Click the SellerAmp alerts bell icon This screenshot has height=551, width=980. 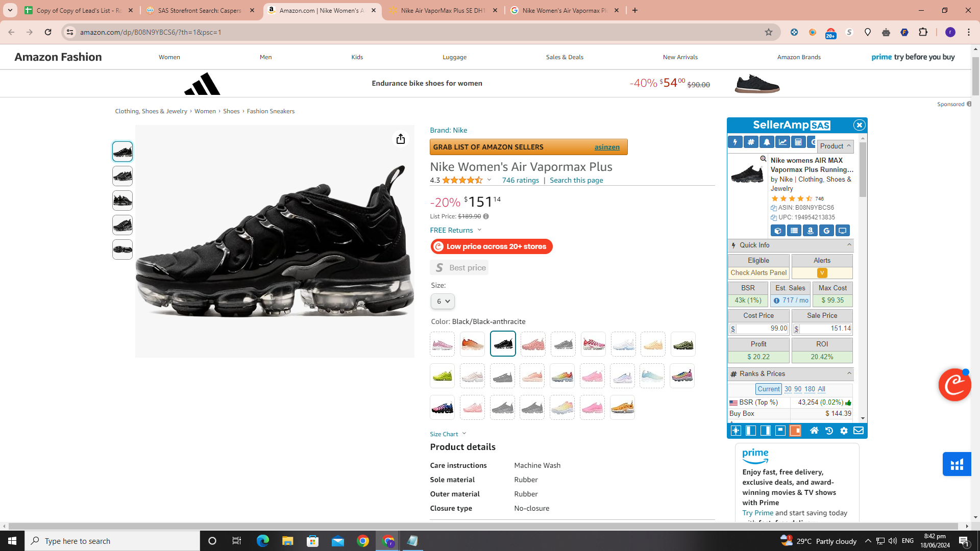pyautogui.click(x=767, y=142)
